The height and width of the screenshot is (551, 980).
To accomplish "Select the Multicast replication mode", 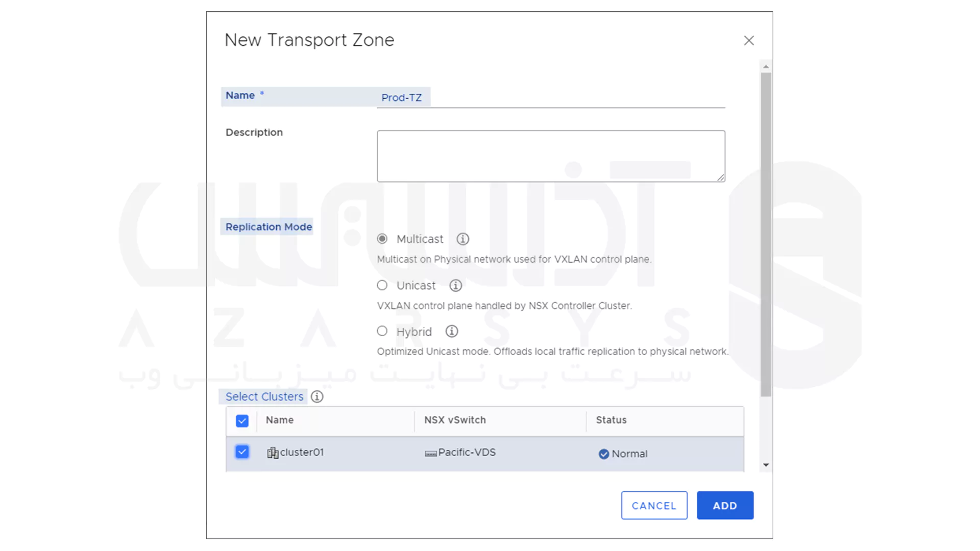I will (382, 239).
